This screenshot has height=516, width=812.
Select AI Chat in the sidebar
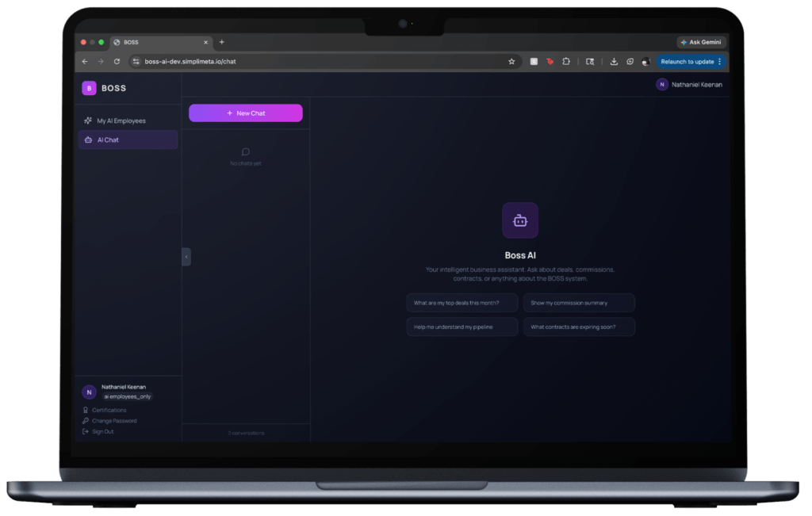108,140
